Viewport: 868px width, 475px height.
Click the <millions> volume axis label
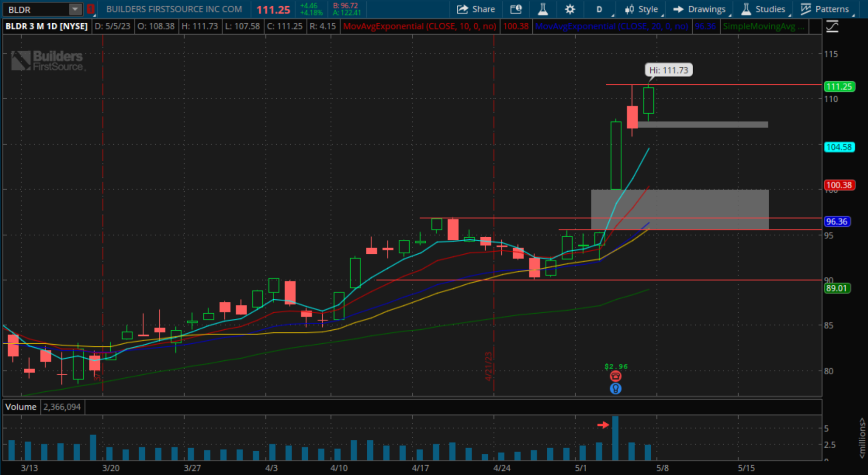[x=862, y=438]
